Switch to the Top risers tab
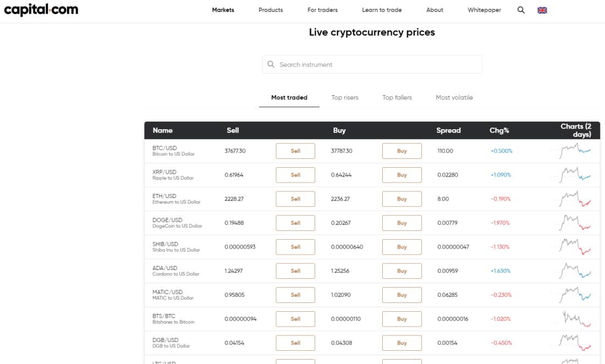Image resolution: width=605 pixels, height=364 pixels. (x=344, y=97)
